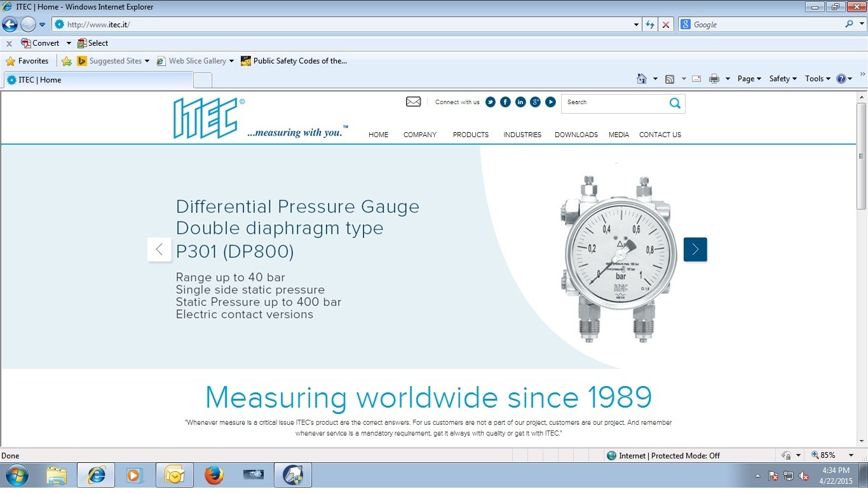The image size is (868, 494).
Task: Click the website search magnifier icon
Action: point(675,103)
